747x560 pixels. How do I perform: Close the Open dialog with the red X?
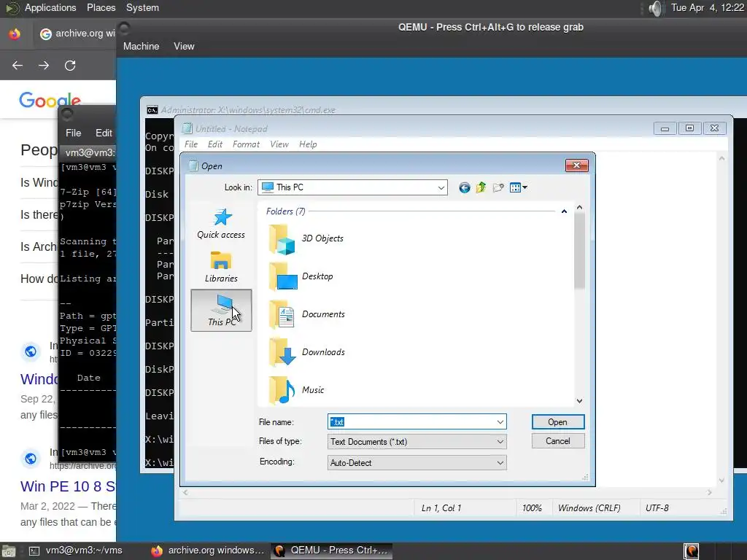[x=576, y=166]
